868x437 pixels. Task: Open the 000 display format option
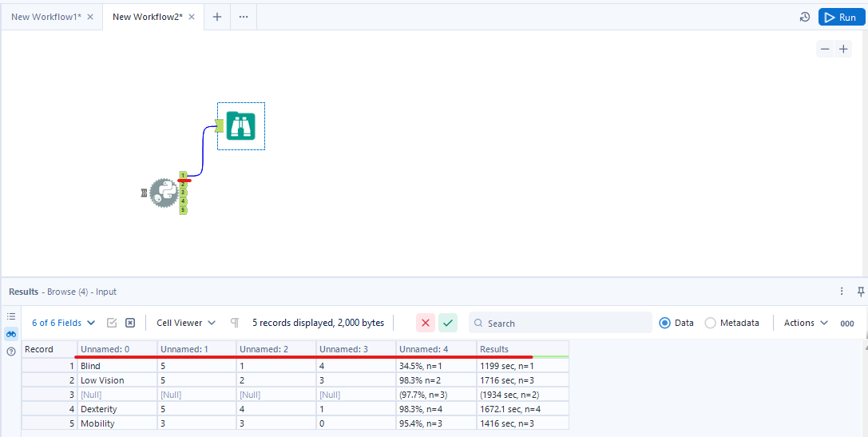click(x=847, y=324)
